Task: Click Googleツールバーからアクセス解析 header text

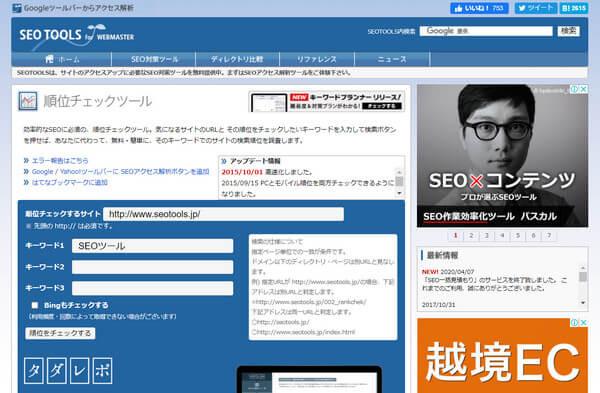Action: [78, 8]
